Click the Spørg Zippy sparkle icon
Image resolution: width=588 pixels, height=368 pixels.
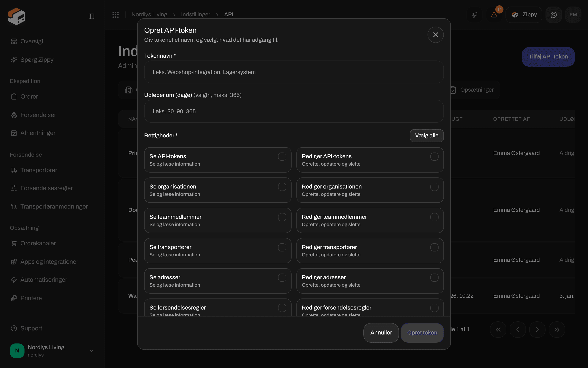coord(14,60)
